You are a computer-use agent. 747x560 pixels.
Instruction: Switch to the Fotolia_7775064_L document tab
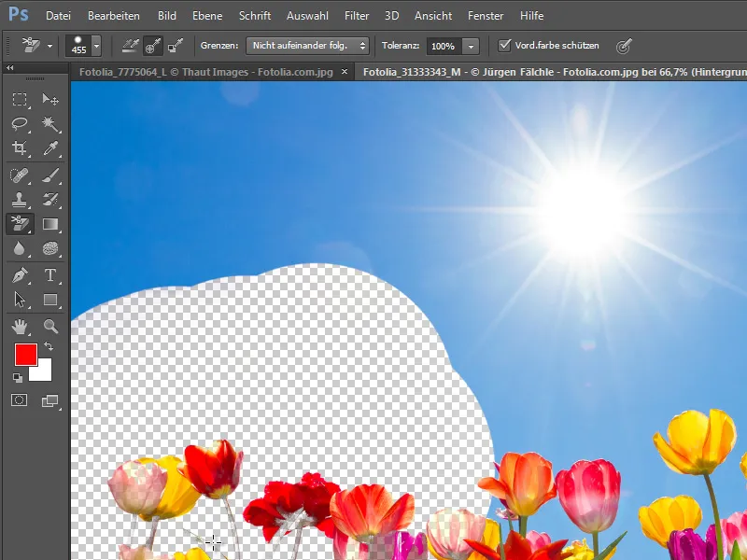(x=207, y=72)
